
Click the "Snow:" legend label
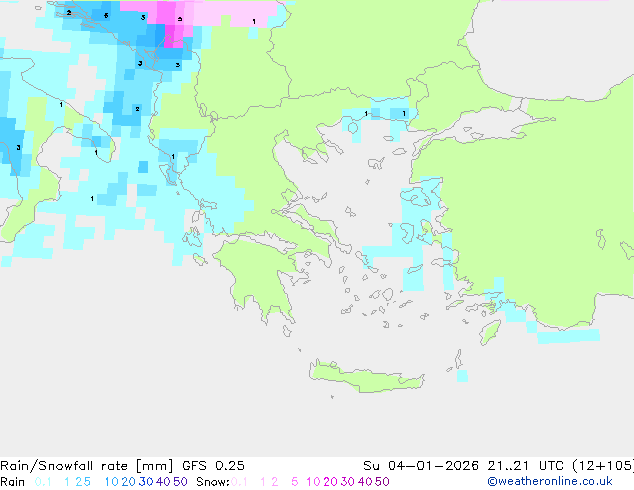tap(213, 482)
